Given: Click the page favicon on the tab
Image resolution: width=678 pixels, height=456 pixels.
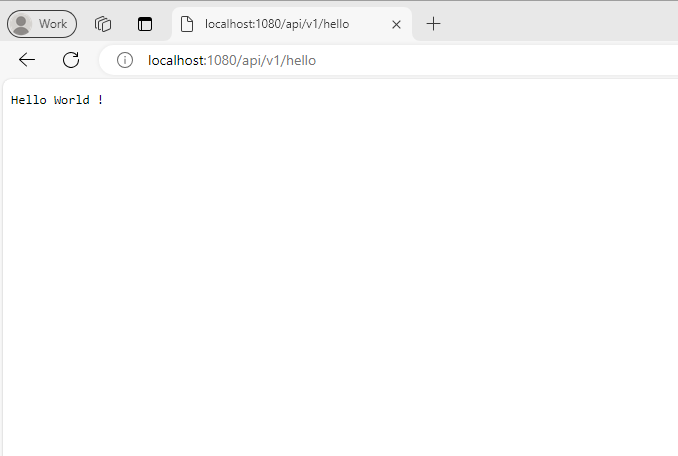Looking at the screenshot, I should (187, 24).
